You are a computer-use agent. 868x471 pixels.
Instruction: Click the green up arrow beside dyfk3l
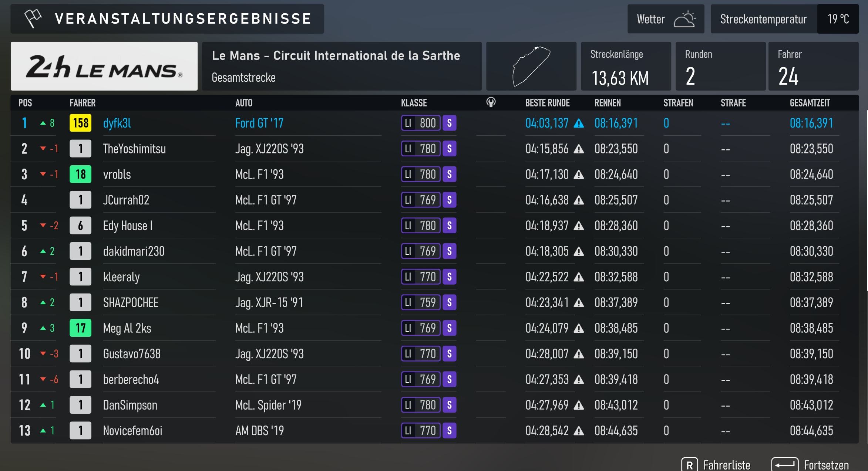click(x=43, y=123)
